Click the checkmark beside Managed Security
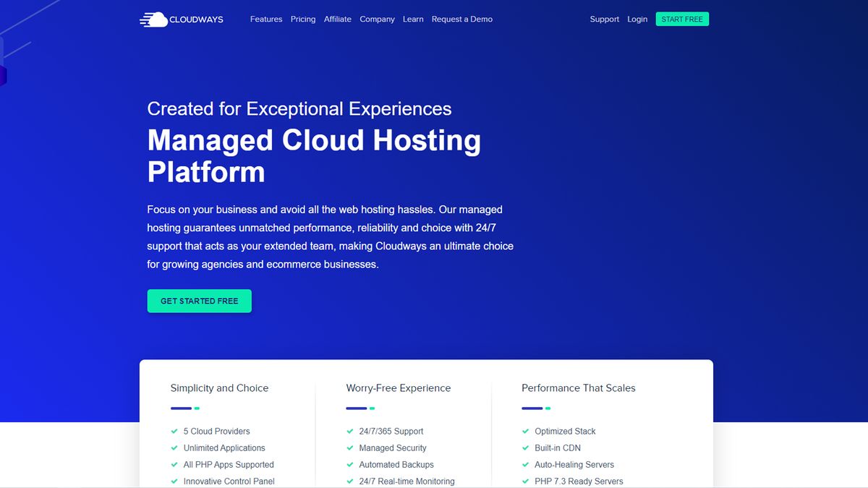The width and height of the screenshot is (868, 488). (x=350, y=448)
